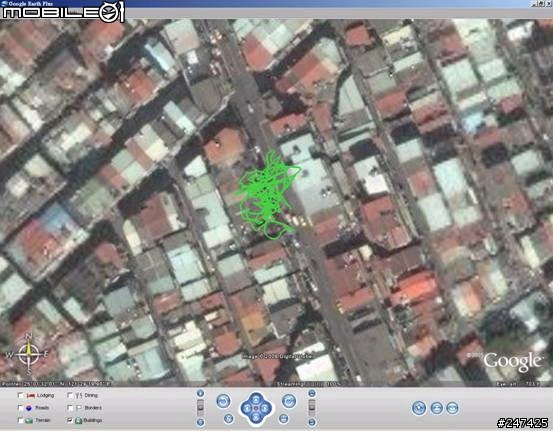The width and height of the screenshot is (553, 431).
Task: Pan the map up with the arrow
Action: click(x=256, y=399)
